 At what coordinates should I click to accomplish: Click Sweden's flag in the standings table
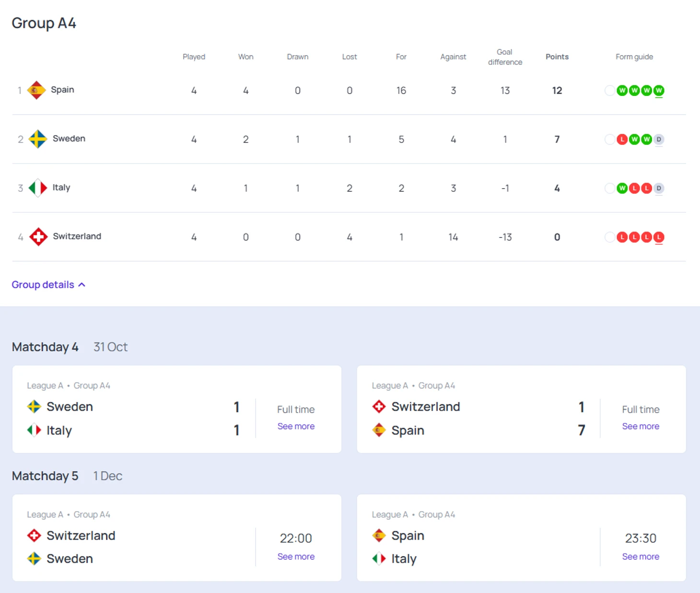click(x=37, y=139)
